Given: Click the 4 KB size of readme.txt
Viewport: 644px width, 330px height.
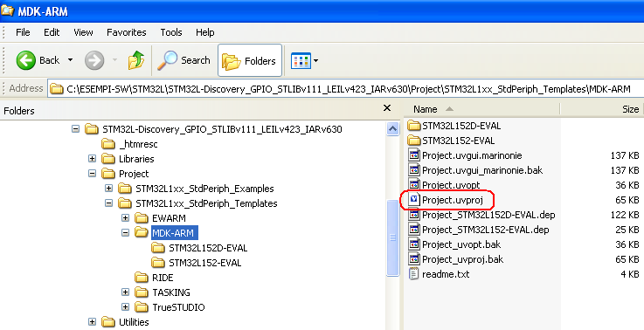Looking at the screenshot, I should 630,274.
